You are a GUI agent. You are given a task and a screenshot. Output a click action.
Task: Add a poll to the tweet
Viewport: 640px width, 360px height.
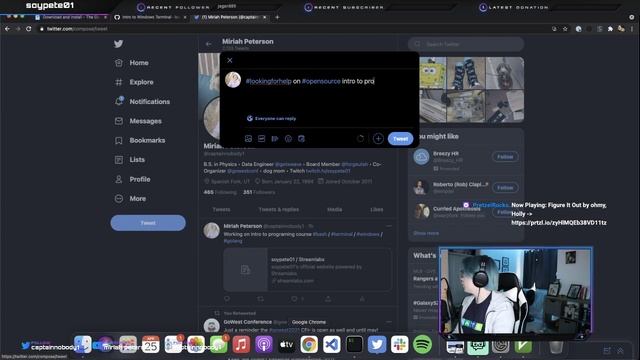[275, 139]
